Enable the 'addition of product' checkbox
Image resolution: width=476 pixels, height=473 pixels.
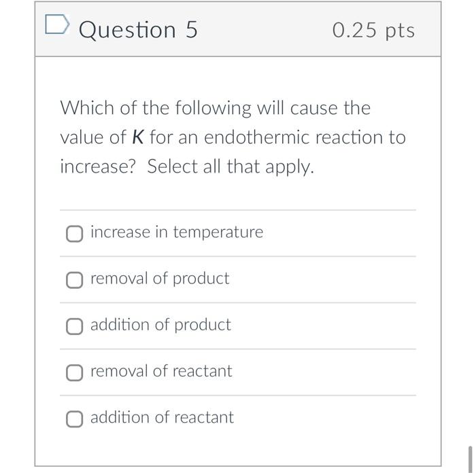74,326
